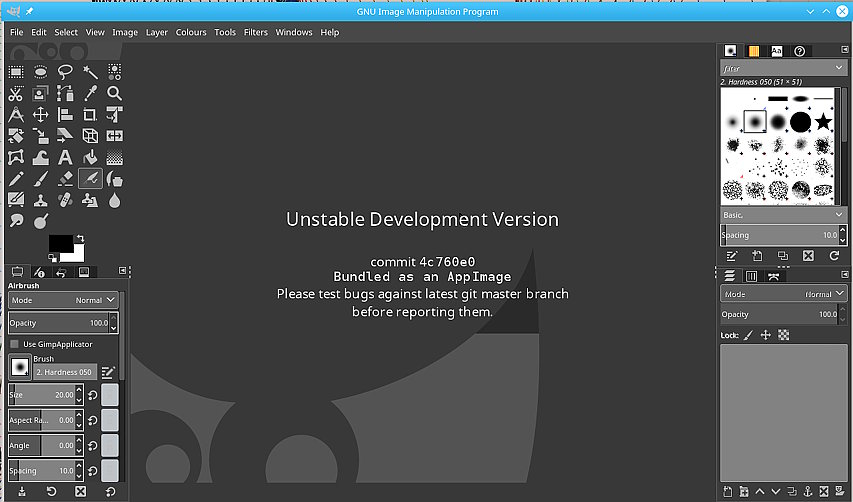853x502 pixels.
Task: Choose the Blur/Sharpen droplet tool
Action: (114, 201)
